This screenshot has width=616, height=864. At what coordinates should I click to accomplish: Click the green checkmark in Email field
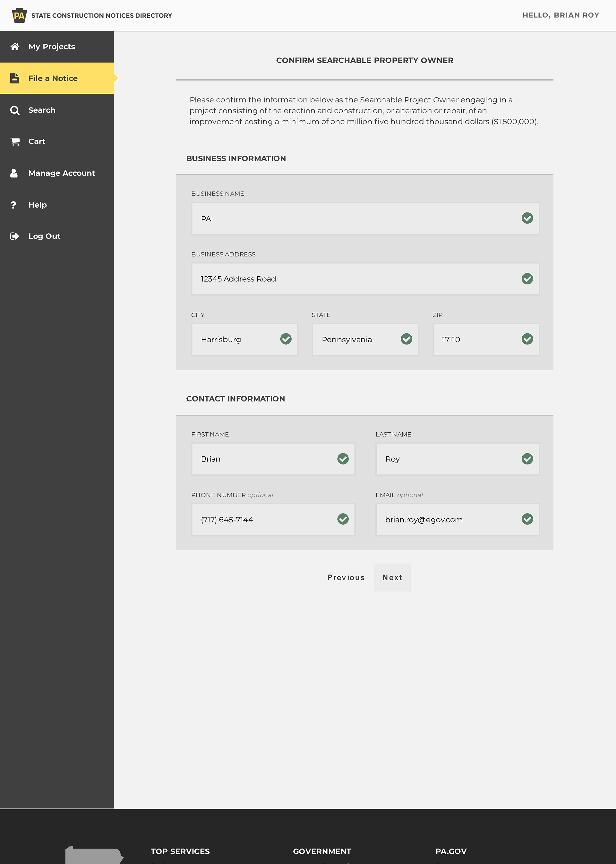[x=527, y=519]
